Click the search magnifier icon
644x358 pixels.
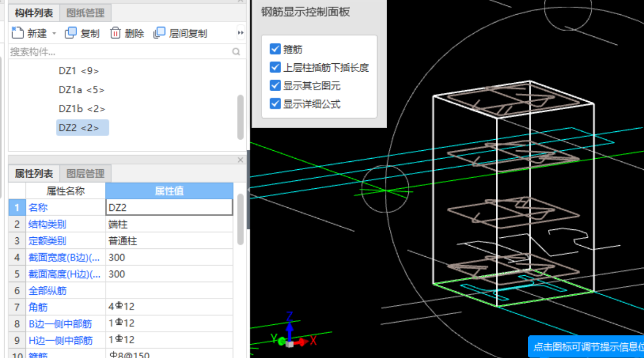pyautogui.click(x=236, y=52)
